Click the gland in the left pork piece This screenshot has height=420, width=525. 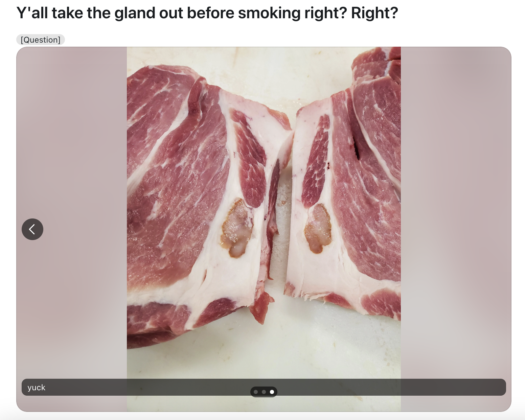[237, 228]
